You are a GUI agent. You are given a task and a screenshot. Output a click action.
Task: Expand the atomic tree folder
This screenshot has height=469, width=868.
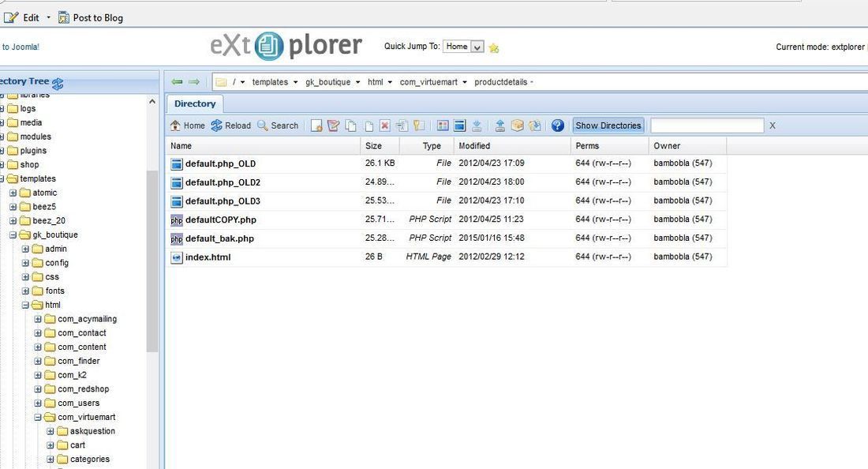(13, 193)
